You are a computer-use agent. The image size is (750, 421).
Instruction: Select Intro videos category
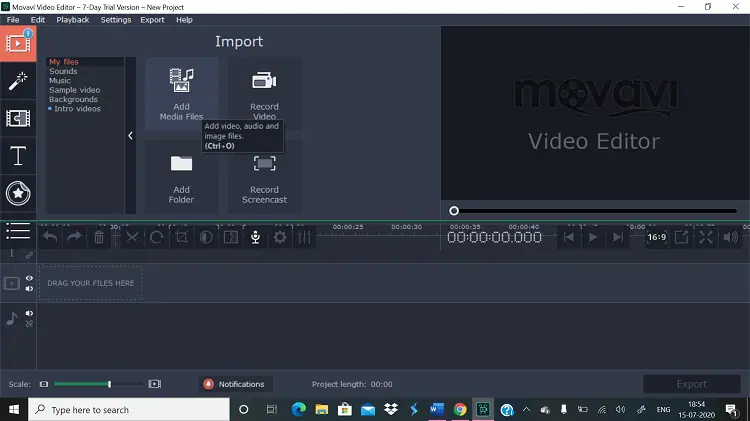[77, 109]
